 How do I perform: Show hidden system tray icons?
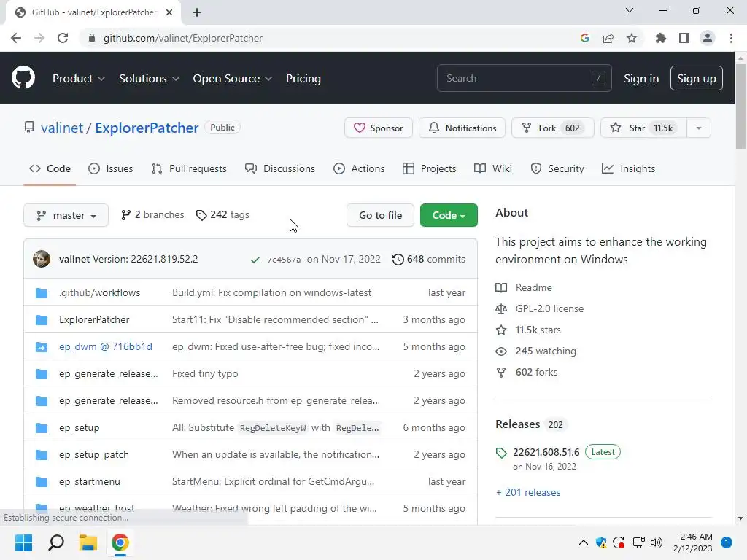(583, 542)
